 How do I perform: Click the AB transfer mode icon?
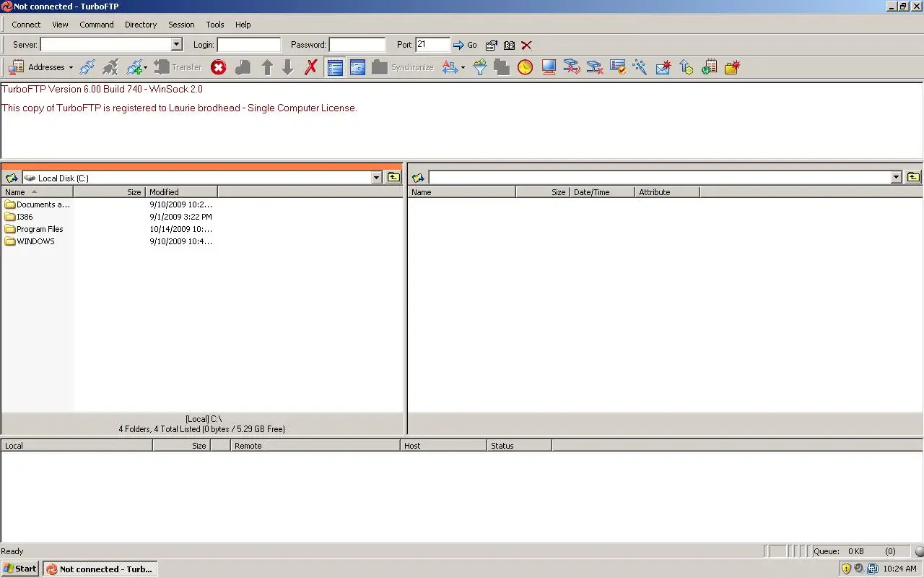450,67
